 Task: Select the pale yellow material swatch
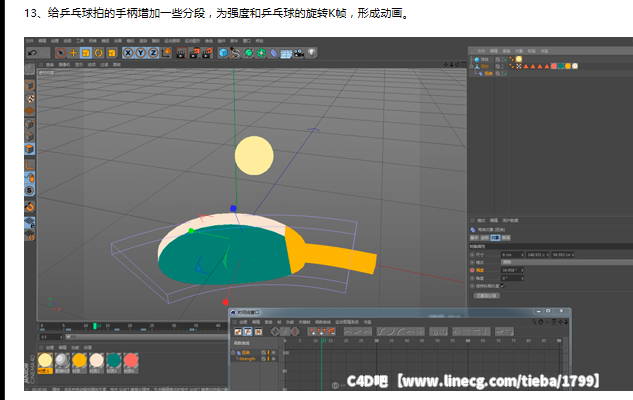point(45,362)
